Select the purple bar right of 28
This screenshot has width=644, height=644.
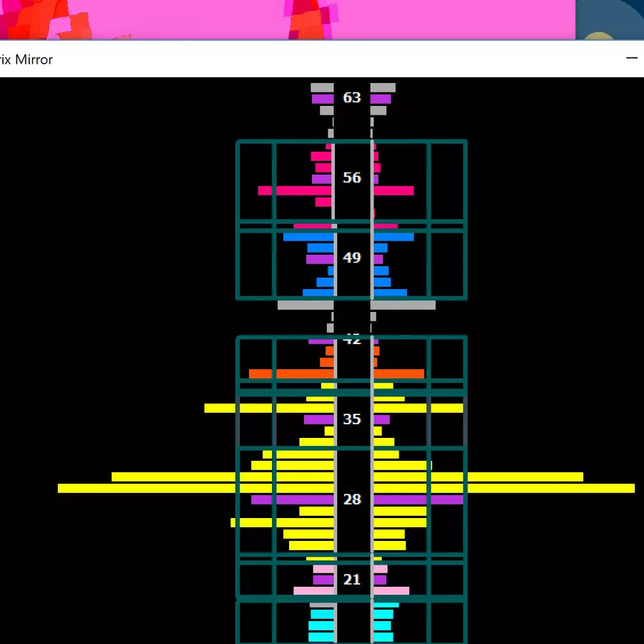[418, 499]
